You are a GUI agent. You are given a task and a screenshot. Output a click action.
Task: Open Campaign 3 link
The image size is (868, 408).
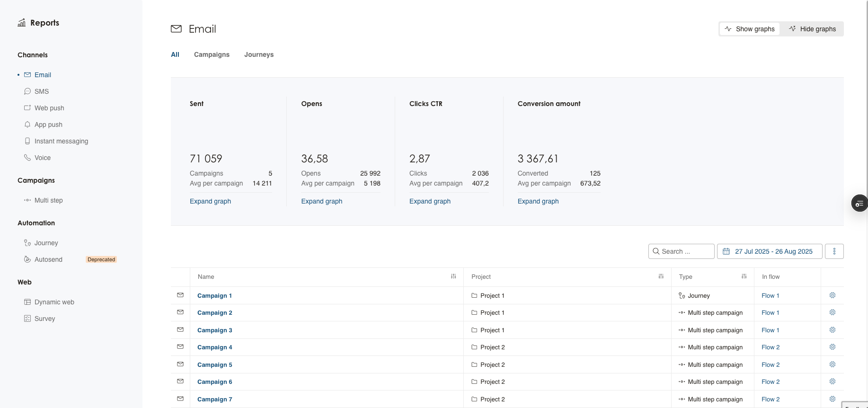coord(214,330)
